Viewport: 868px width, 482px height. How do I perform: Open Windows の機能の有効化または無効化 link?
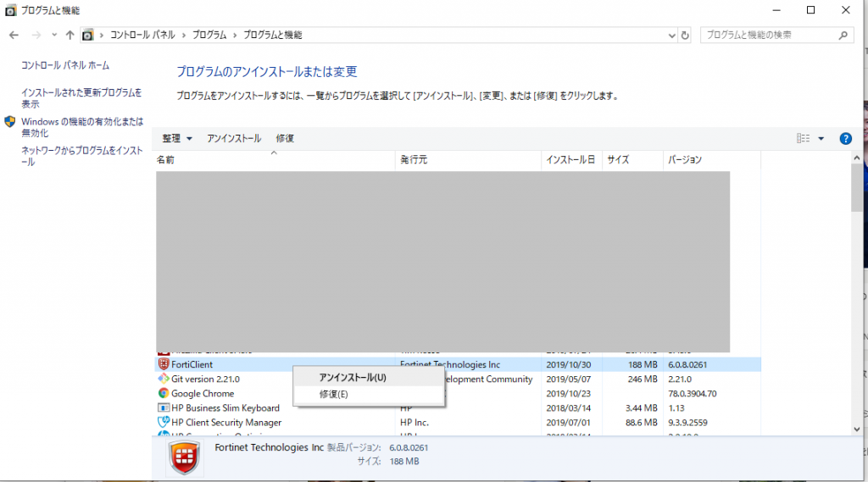(x=82, y=127)
